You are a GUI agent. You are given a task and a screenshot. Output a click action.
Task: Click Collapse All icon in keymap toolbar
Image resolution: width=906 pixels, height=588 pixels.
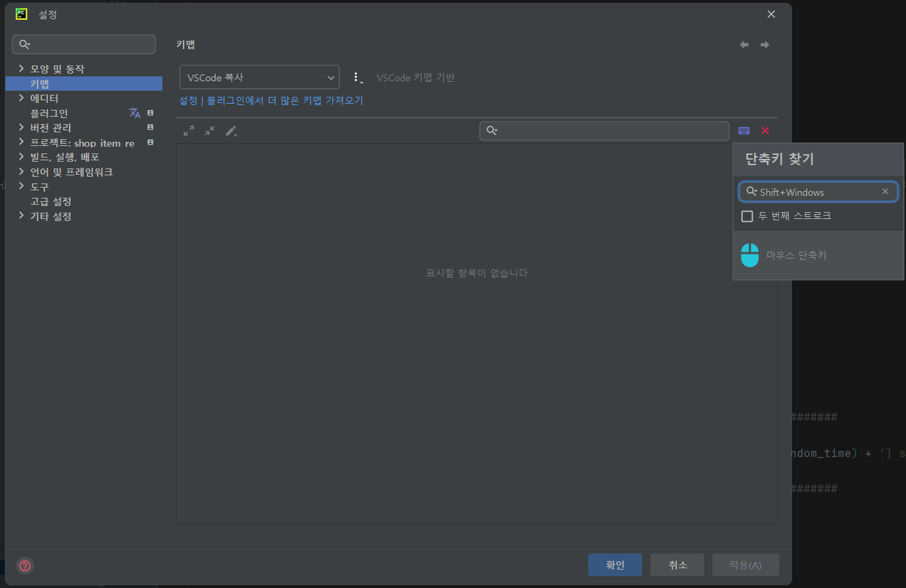click(210, 131)
